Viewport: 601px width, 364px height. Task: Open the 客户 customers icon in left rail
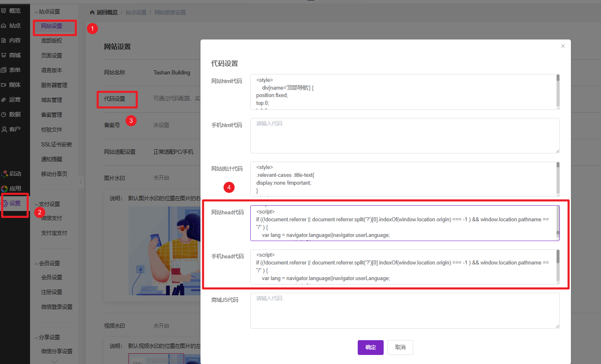click(x=4, y=129)
